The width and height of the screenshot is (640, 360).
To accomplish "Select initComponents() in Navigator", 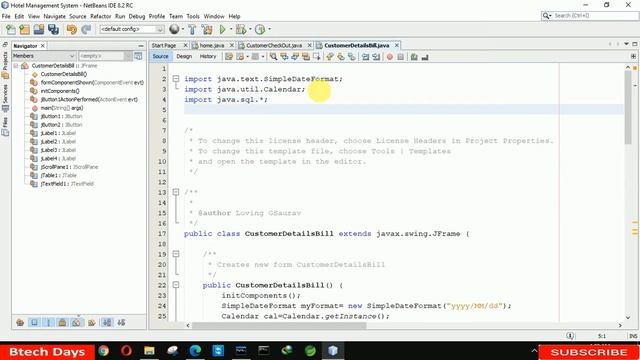I will click(60, 91).
